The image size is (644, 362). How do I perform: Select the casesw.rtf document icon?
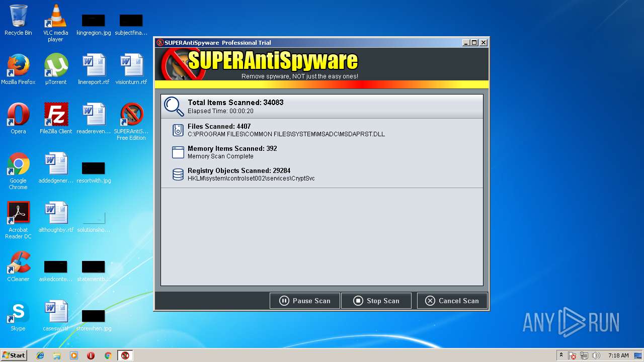point(56,316)
